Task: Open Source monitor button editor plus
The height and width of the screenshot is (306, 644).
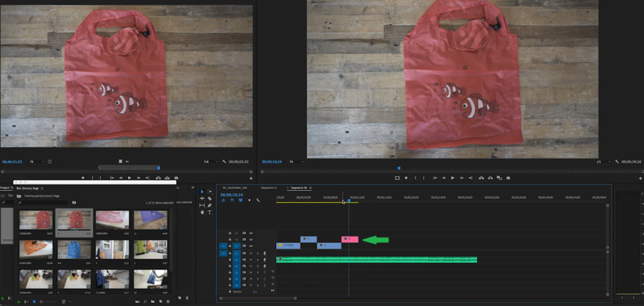Action: tap(250, 179)
